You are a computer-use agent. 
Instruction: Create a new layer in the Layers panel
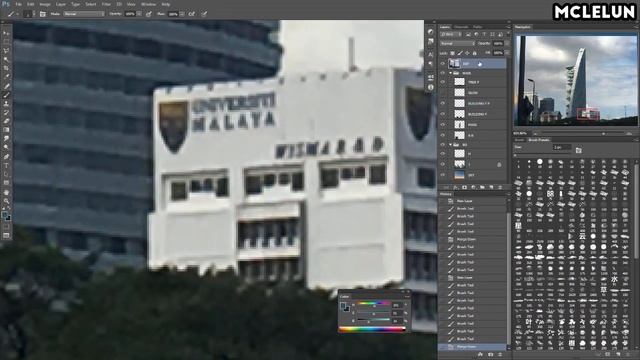click(491, 187)
